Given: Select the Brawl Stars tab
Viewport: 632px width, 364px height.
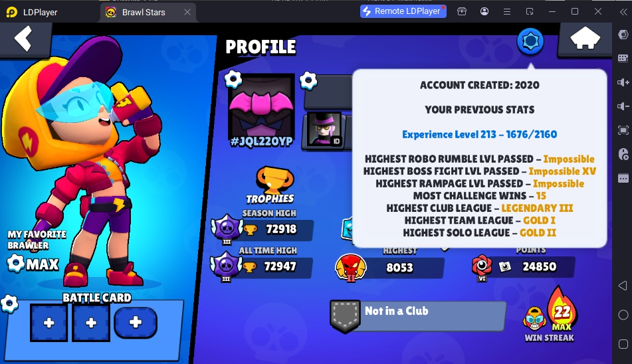Looking at the screenshot, I should pyautogui.click(x=144, y=12).
